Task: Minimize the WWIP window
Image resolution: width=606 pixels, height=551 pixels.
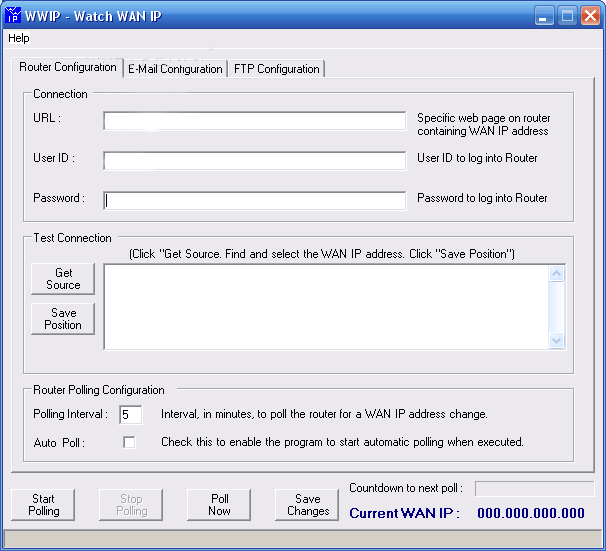Action: coord(544,16)
